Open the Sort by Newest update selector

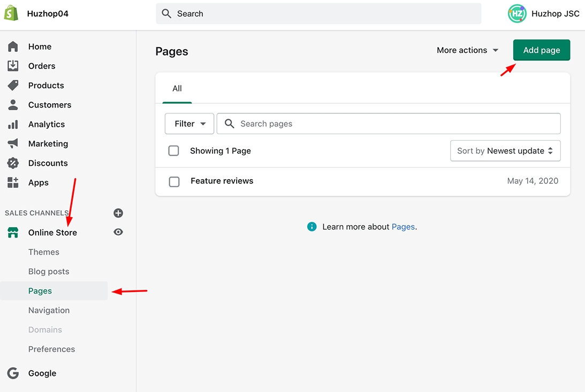[x=505, y=151]
